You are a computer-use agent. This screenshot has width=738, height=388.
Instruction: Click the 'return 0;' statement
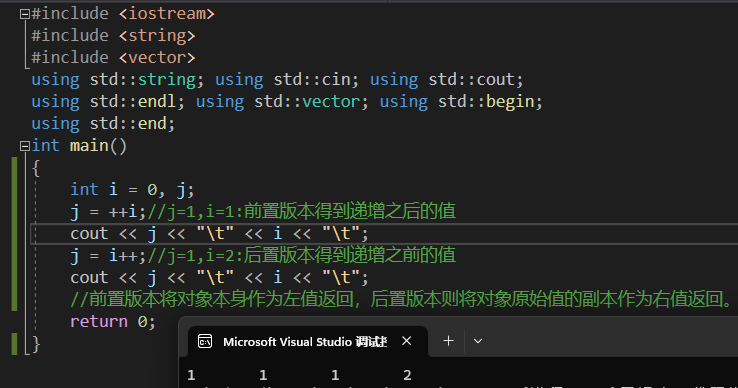tap(112, 322)
